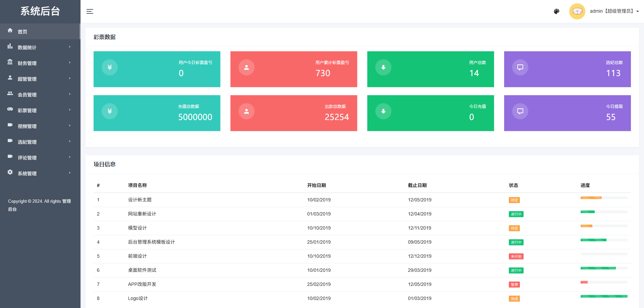Expand the 超管管理 menu arrow
The width and height of the screenshot is (644, 308).
(70, 78)
